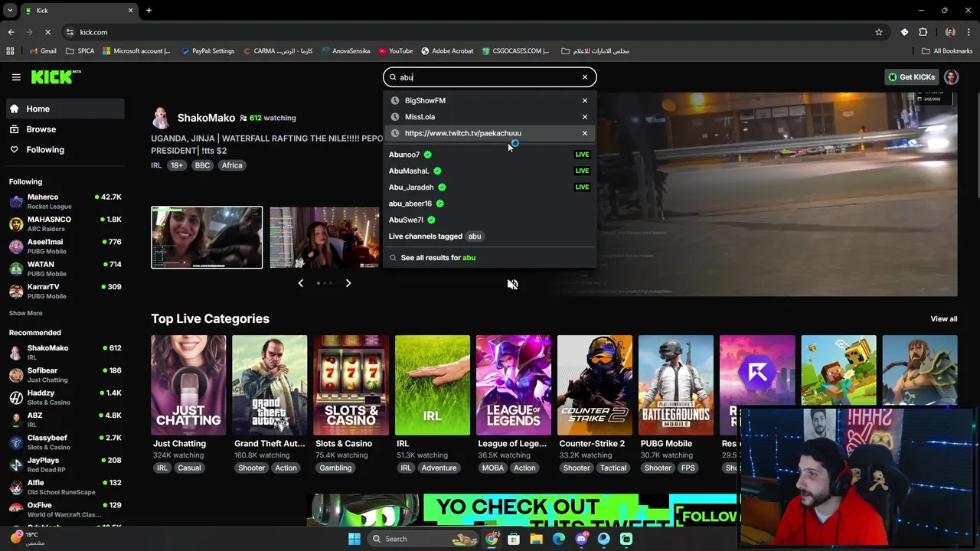Open Get KICKs button
Screen dimensions: 980x551
911,77
